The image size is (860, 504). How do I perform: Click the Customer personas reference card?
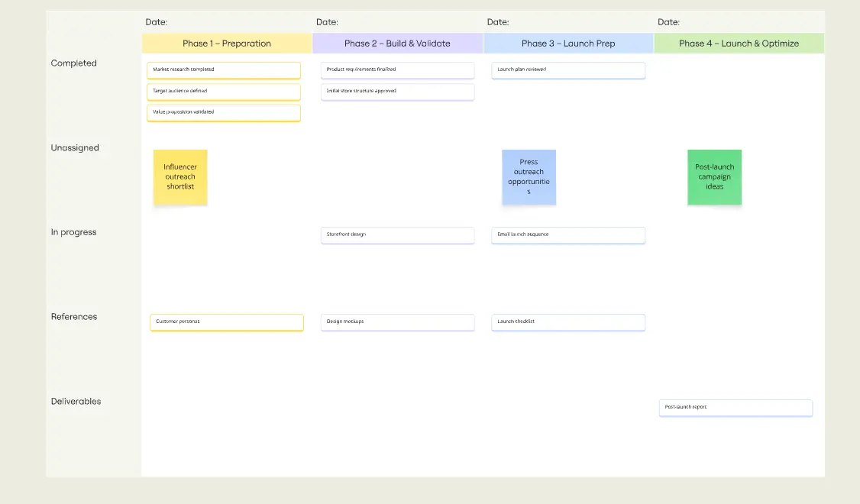(x=226, y=321)
